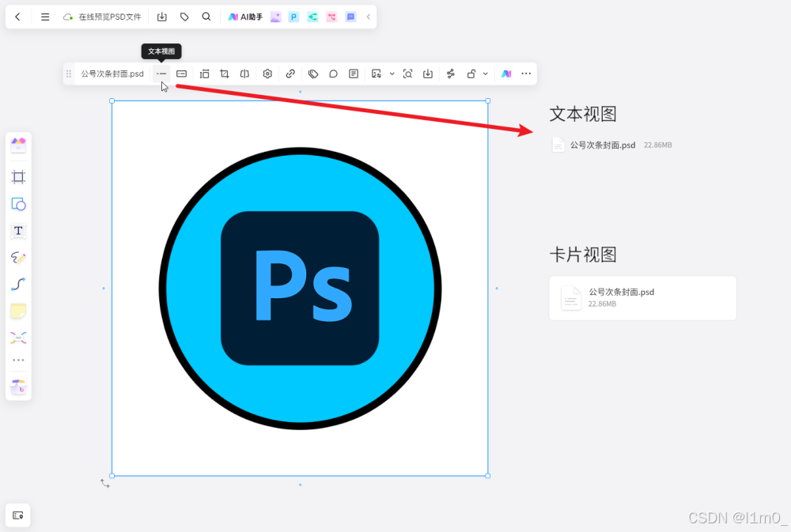The image size is (791, 532).
Task: Click the 22.86MB size in text view row
Action: click(x=658, y=145)
